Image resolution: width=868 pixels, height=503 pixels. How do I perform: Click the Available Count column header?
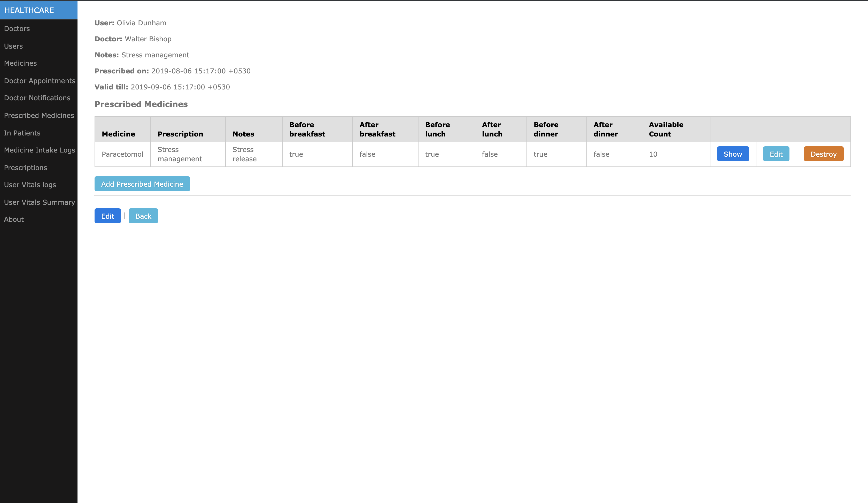click(x=666, y=129)
